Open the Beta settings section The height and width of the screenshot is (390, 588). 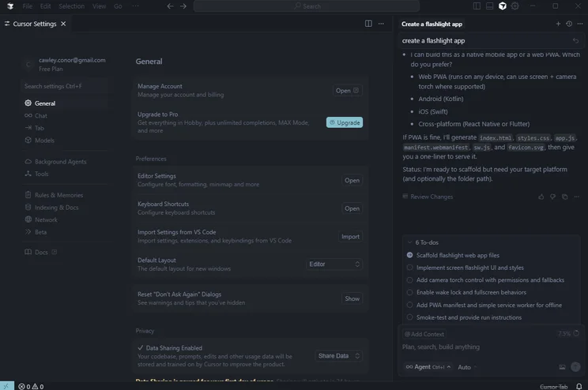coord(66,232)
